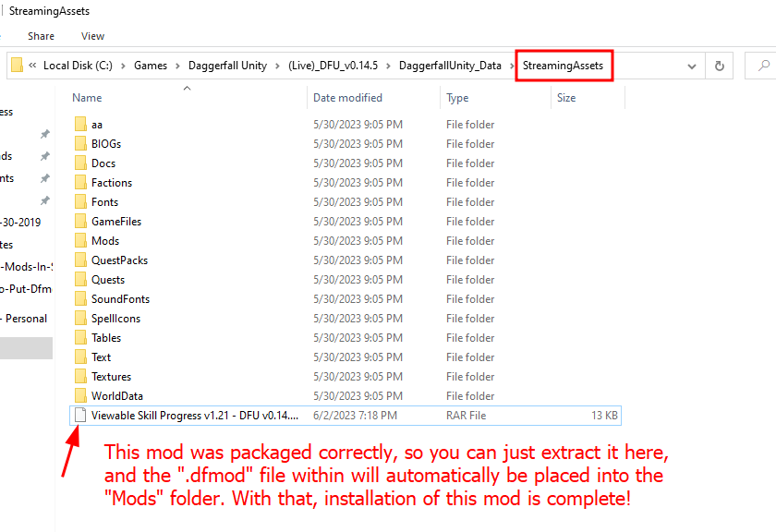This screenshot has height=532, width=776.
Task: Navigate to (Live)_DFU_v0.14.5 breadcrumb
Action: pos(333,66)
